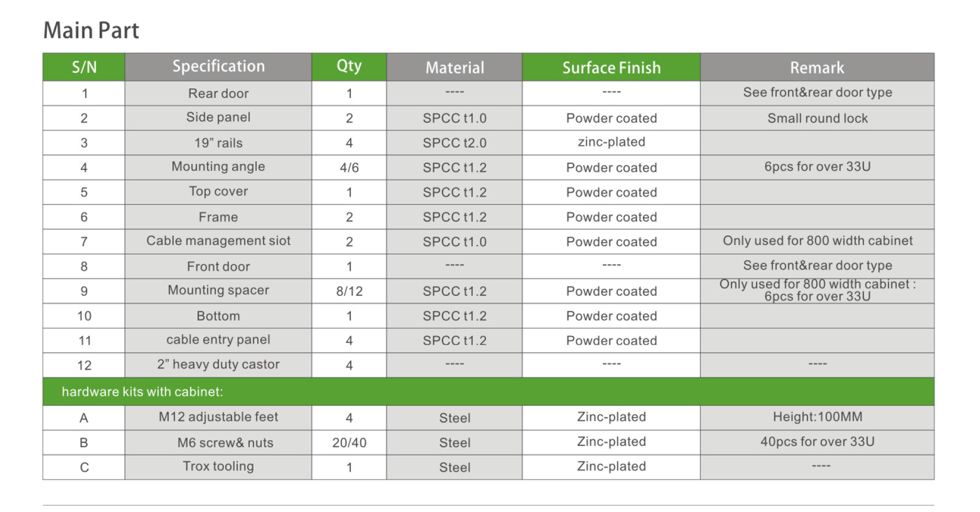Select the Material column header
Viewport: 980px width, 512px height.
point(454,68)
